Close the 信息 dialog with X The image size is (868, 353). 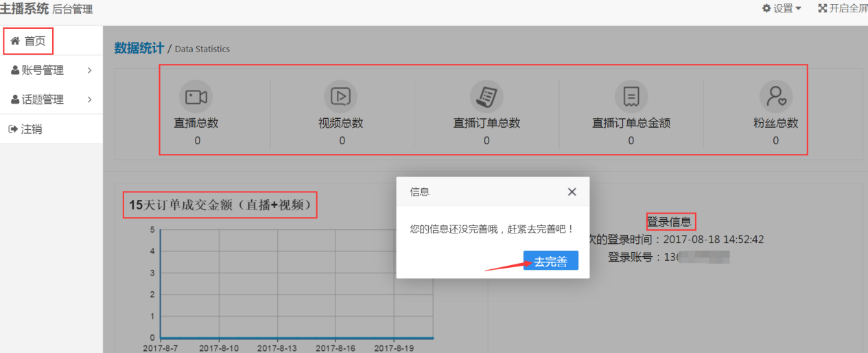(572, 192)
